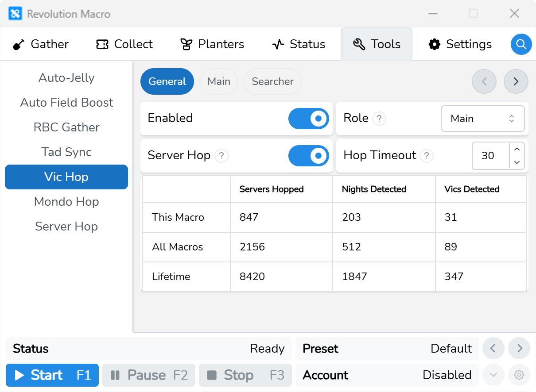Expand the account dropdown chevron
Image resolution: width=536 pixels, height=392 pixels.
pos(493,375)
